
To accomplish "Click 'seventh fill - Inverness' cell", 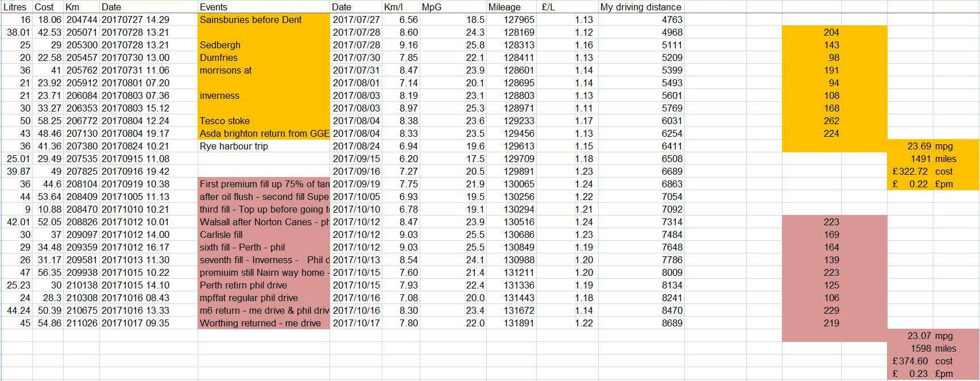I will pos(264,260).
